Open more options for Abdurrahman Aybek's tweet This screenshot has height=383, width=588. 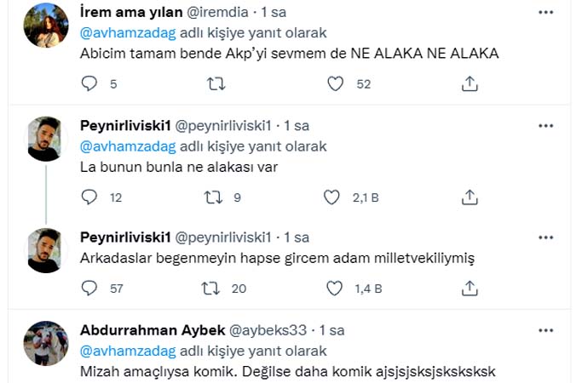[x=545, y=329]
